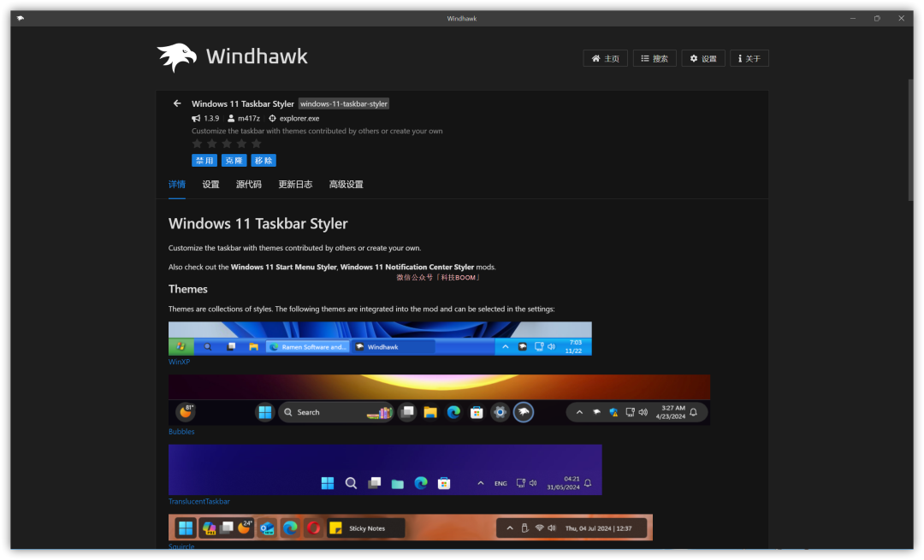The image size is (924, 560).
Task: Click the version megaphone icon next to 1.3.9
Action: pyautogui.click(x=196, y=118)
